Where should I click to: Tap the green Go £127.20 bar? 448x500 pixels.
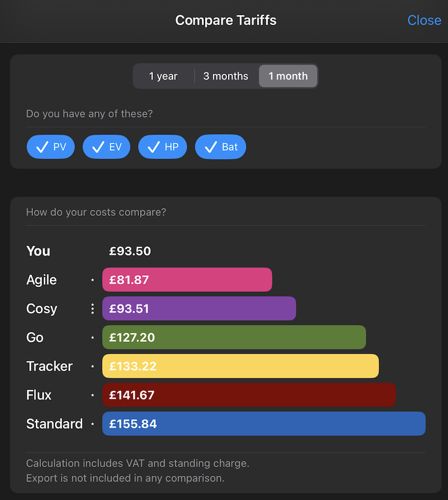pos(234,337)
